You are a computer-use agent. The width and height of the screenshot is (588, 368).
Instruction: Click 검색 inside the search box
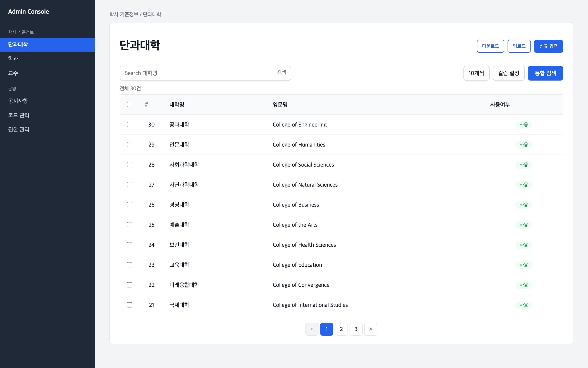pos(281,72)
